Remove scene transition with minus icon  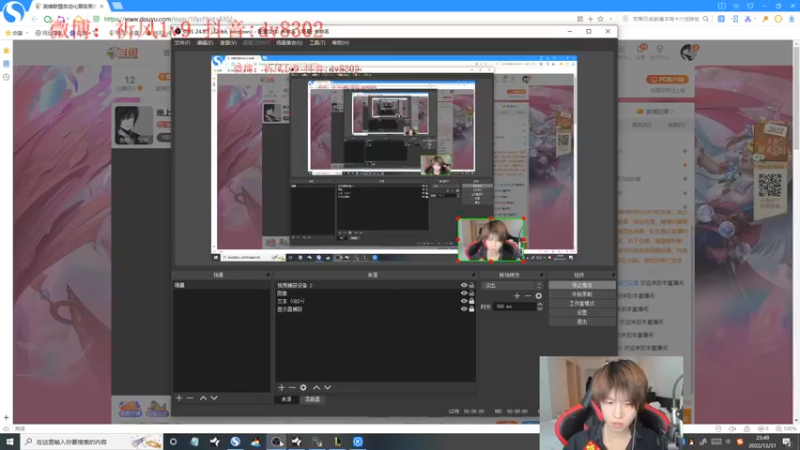[528, 296]
